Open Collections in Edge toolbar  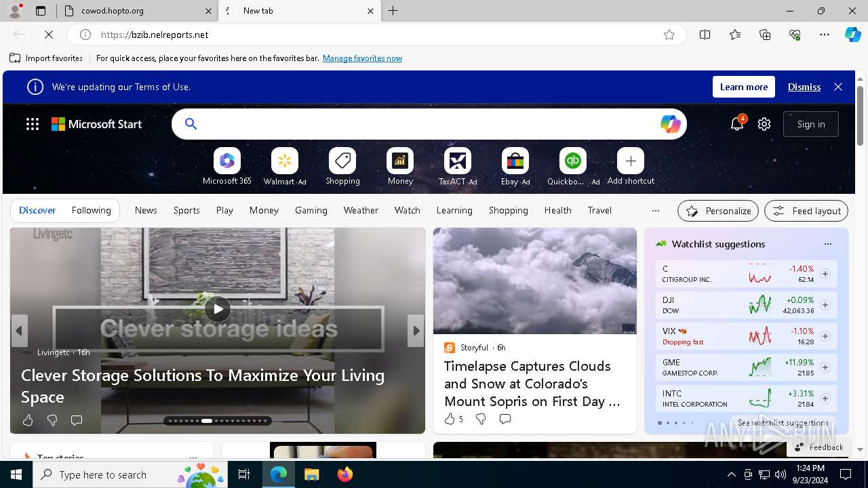coord(765,35)
